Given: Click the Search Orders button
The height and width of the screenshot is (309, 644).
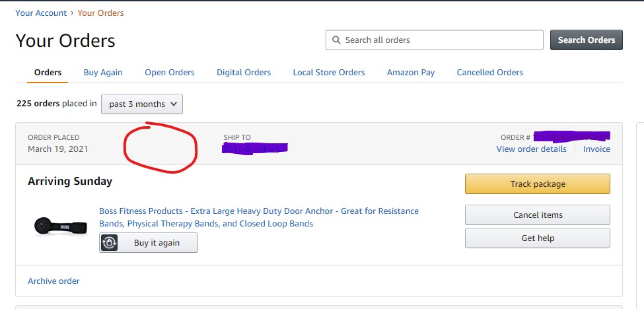Looking at the screenshot, I should click(587, 40).
